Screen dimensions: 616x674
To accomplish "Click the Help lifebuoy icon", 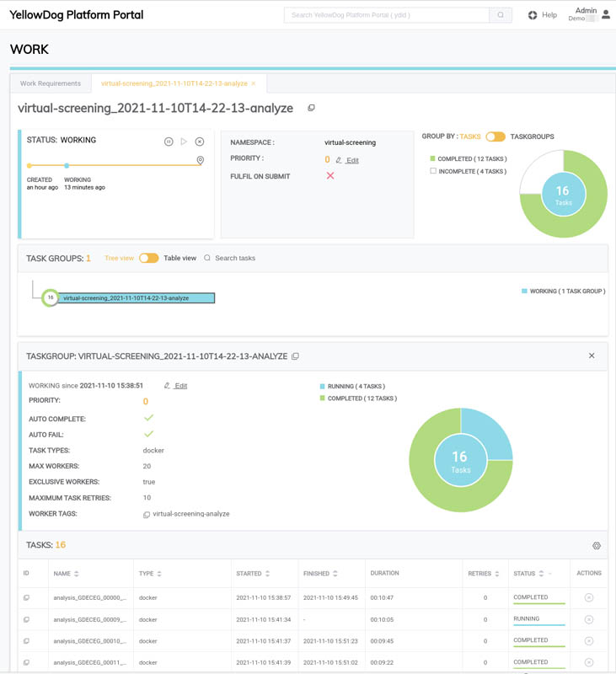I will tap(533, 15).
